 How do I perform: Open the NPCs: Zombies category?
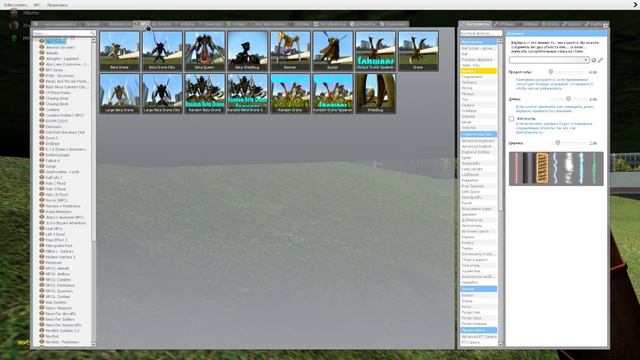pyautogui.click(x=58, y=297)
